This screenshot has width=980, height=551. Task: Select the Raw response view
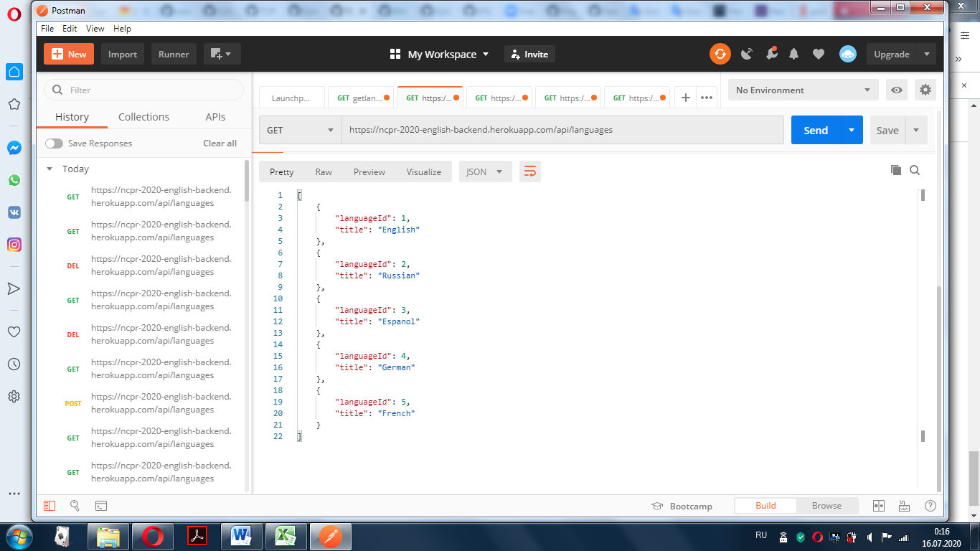323,171
